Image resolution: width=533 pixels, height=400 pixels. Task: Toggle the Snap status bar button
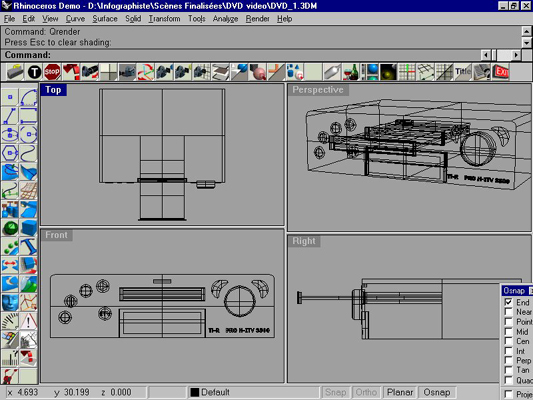tap(336, 393)
